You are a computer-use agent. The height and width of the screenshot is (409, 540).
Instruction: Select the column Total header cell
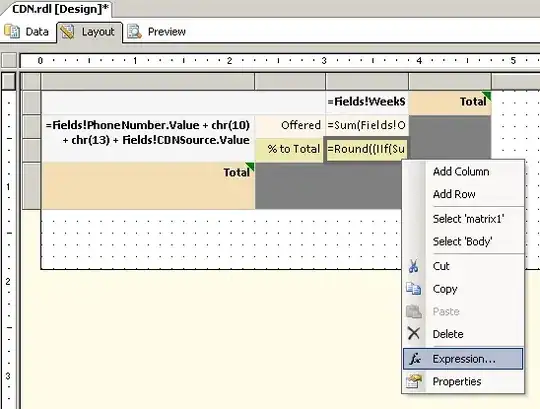click(450, 102)
